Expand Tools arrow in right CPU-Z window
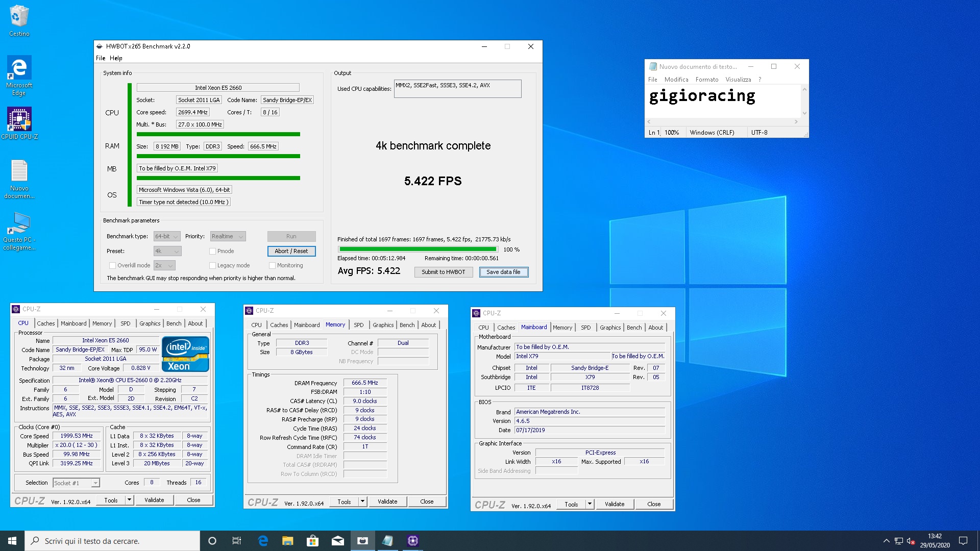 [590, 504]
